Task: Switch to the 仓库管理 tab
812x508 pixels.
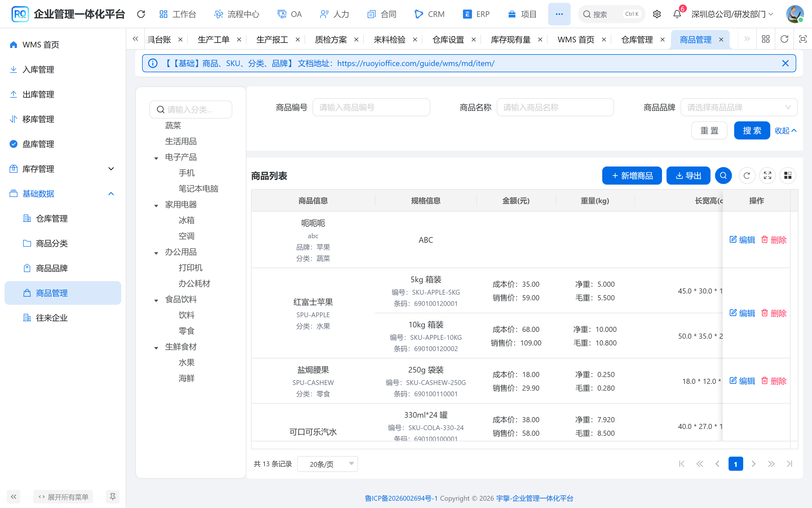Action: tap(637, 40)
